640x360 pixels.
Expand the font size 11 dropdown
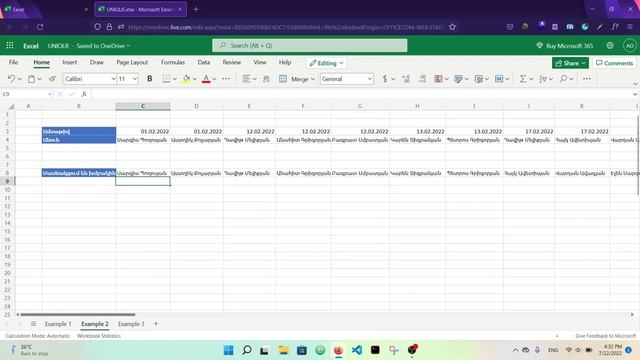[x=135, y=79]
